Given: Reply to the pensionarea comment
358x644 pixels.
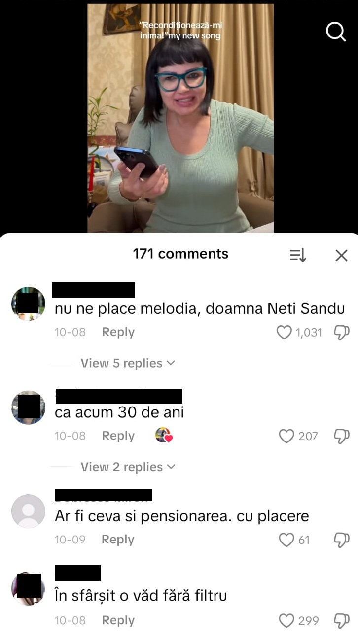Looking at the screenshot, I should pyautogui.click(x=118, y=540).
